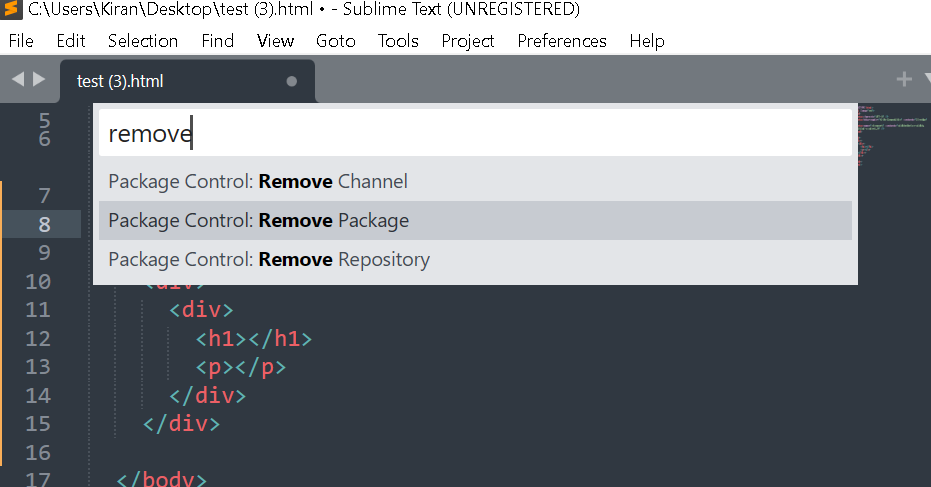This screenshot has width=931, height=487.
Task: Open the File menu
Action: click(20, 41)
